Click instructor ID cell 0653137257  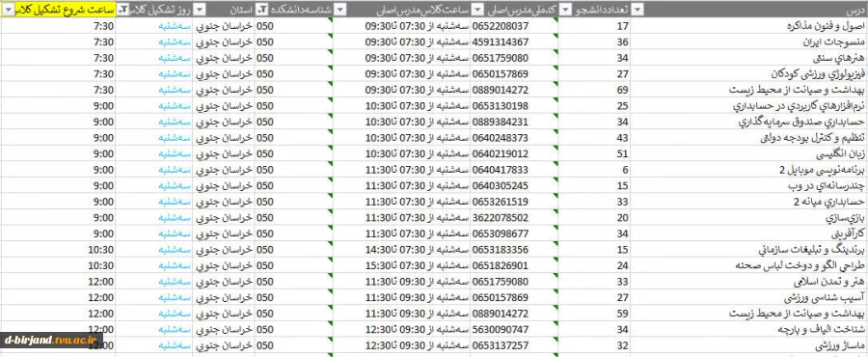pyautogui.click(x=514, y=345)
